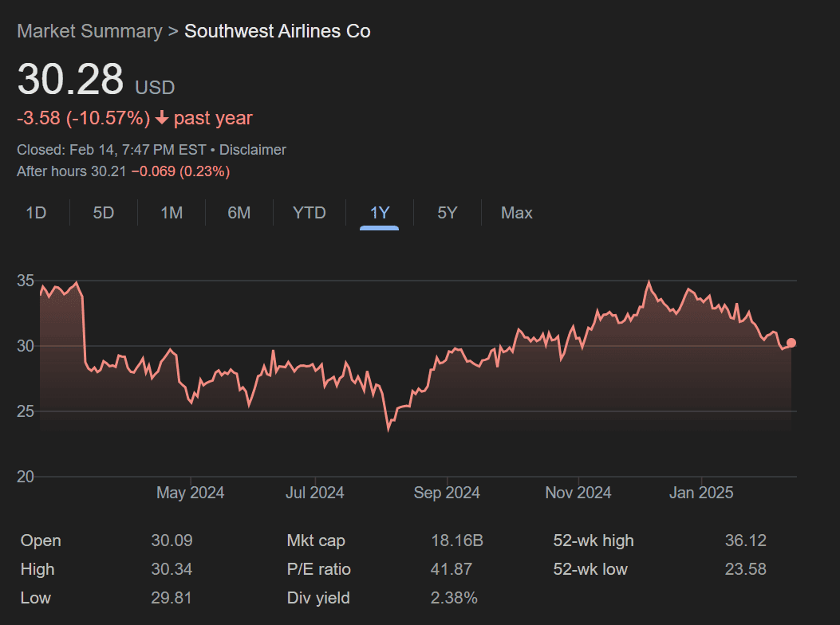Image resolution: width=840 pixels, height=625 pixels.
Task: Click the 52-wk low value 23.58
Action: click(746, 568)
